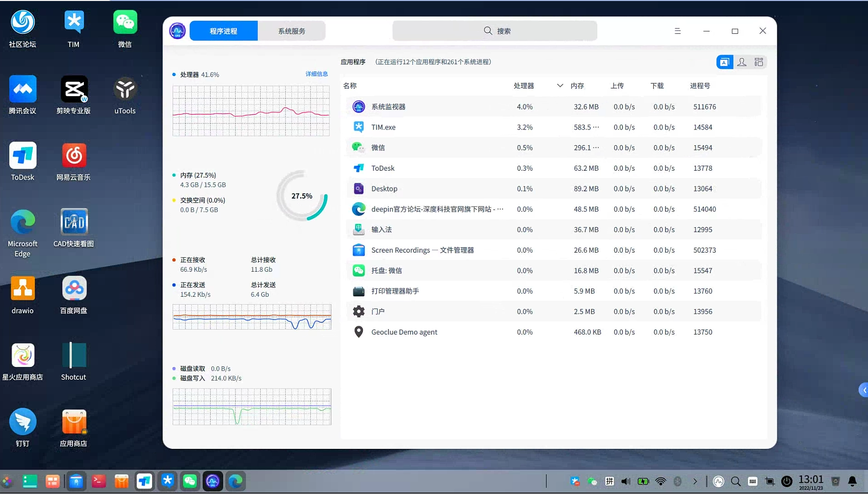Image resolution: width=868 pixels, height=494 pixels.
Task: Select the 打印管理器助手 process icon
Action: point(358,291)
